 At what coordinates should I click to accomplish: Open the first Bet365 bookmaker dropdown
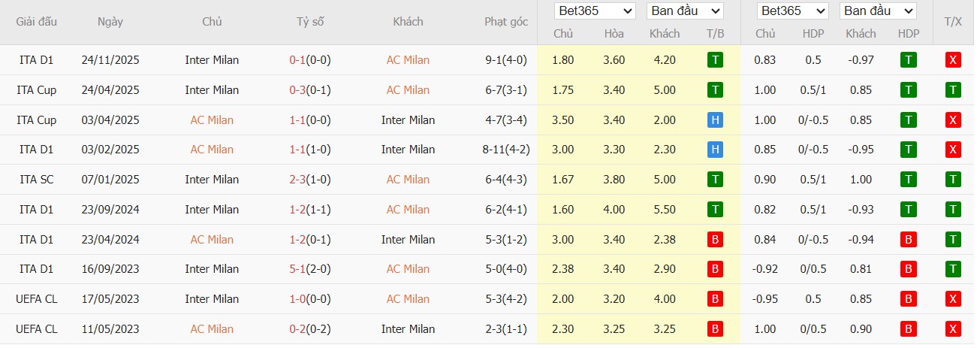point(595,11)
